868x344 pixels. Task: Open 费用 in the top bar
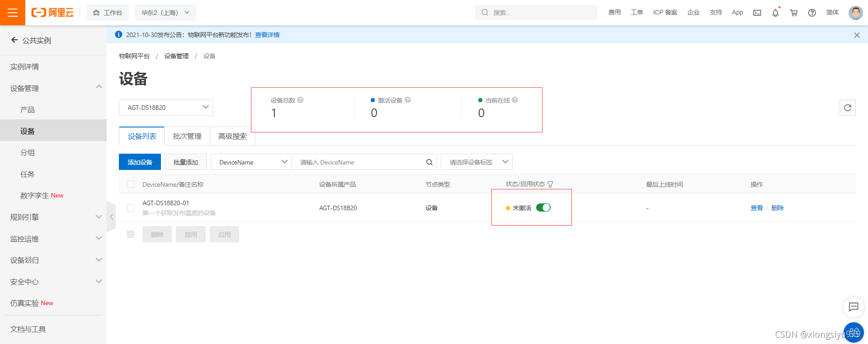coord(614,13)
